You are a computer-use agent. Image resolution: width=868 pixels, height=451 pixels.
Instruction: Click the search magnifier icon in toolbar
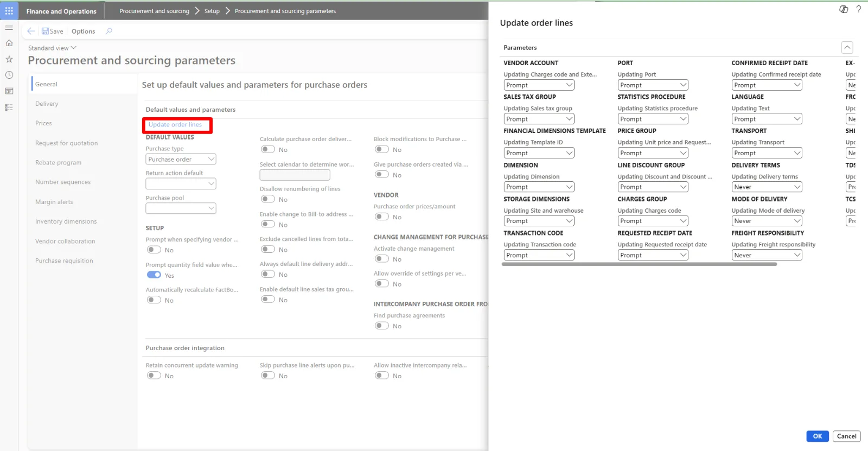click(x=109, y=31)
